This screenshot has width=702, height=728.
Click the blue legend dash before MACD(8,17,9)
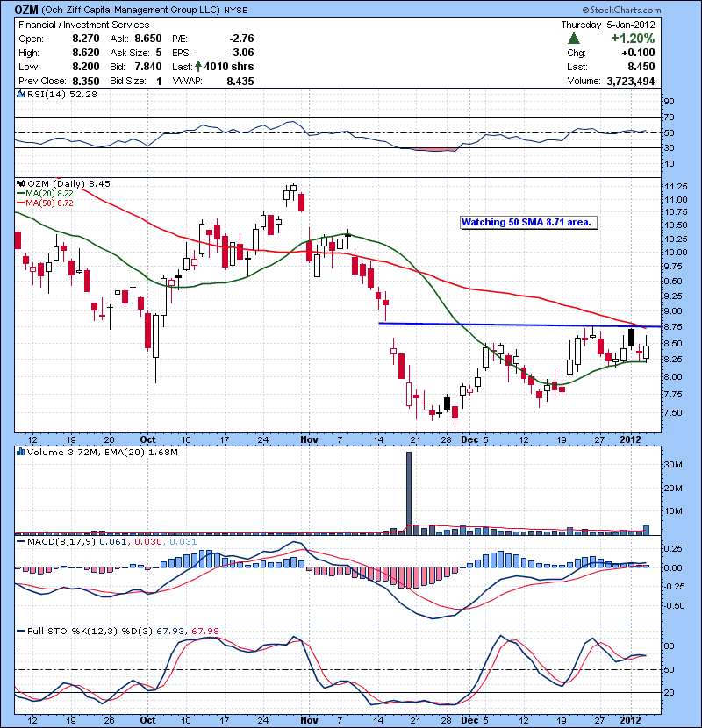point(21,541)
